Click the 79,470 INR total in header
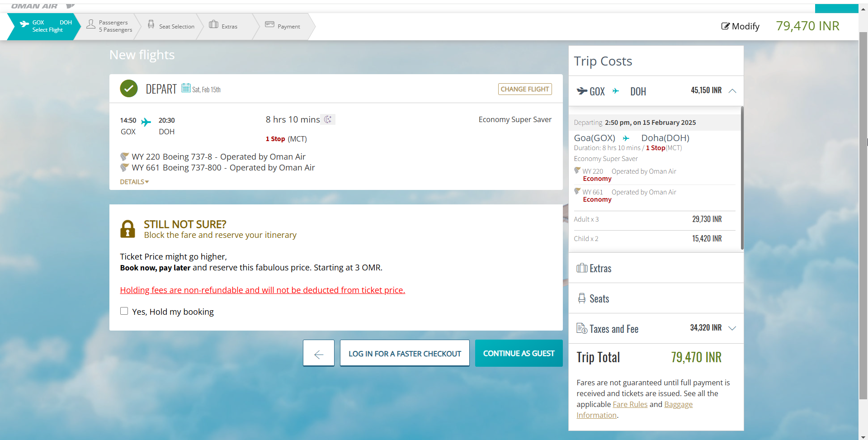This screenshot has height=440, width=868. [807, 26]
